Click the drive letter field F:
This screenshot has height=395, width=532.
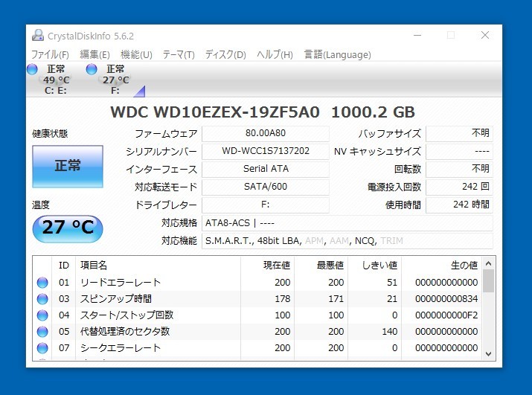266,205
